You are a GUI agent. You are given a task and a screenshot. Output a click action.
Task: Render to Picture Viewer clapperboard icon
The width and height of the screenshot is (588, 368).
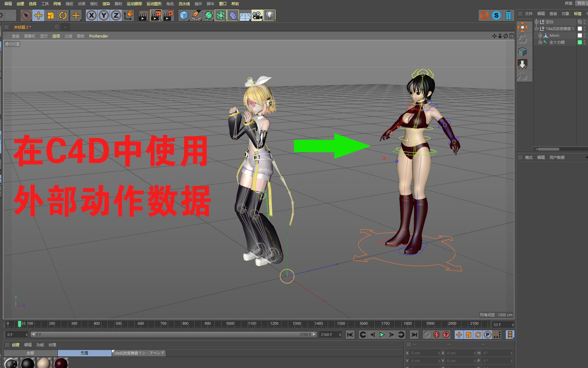click(x=156, y=15)
